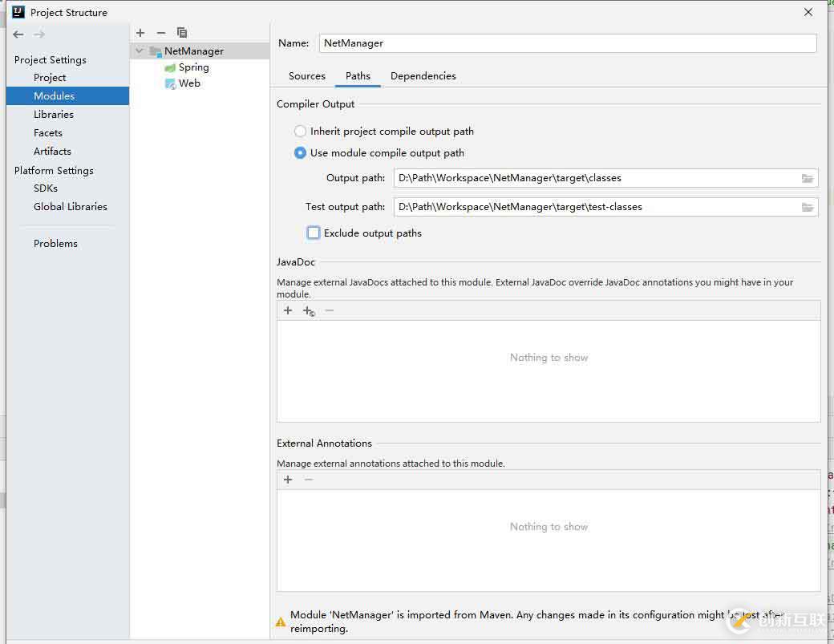Click the Spring facet leaf icon
The height and width of the screenshot is (644, 834).
coord(170,67)
